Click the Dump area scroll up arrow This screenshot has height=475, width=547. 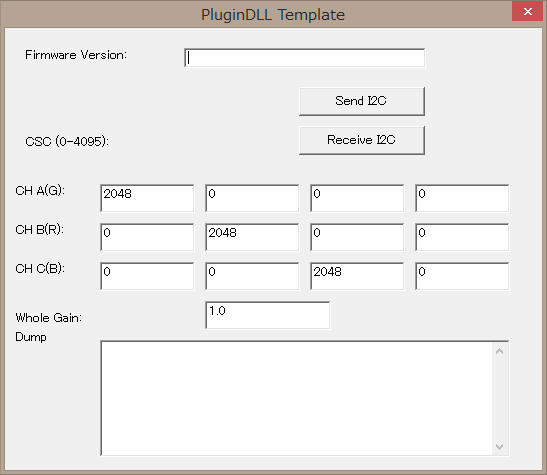click(500, 351)
